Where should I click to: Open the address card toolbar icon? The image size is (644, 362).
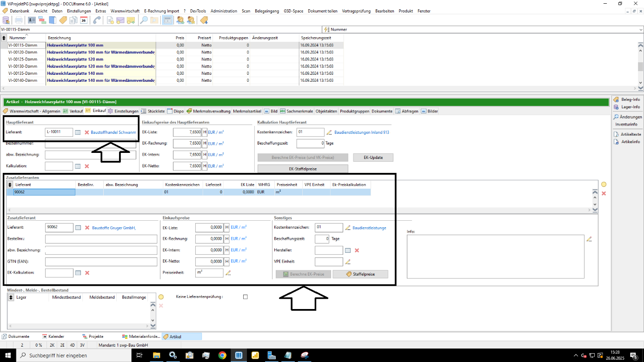32,20
